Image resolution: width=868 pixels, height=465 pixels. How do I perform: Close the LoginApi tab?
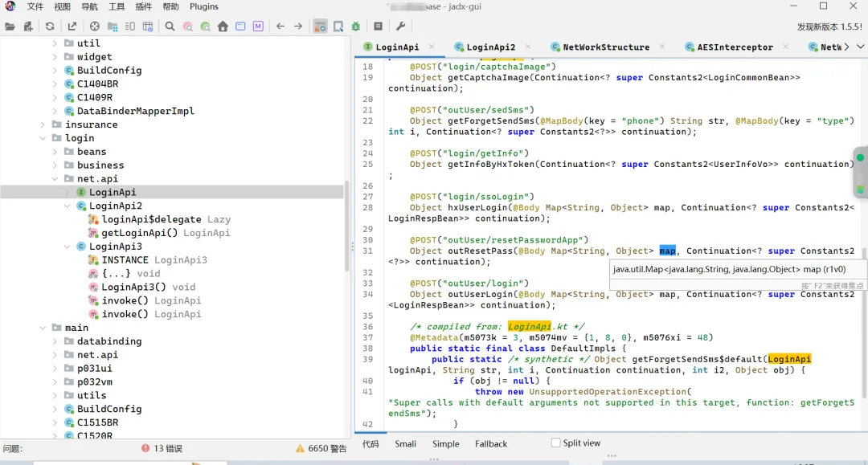[x=432, y=47]
